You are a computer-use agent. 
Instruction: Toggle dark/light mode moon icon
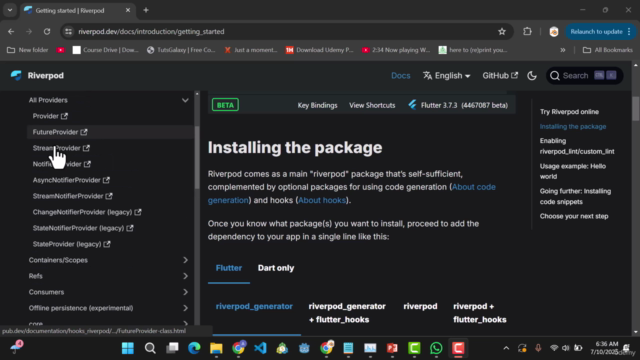[x=532, y=76]
